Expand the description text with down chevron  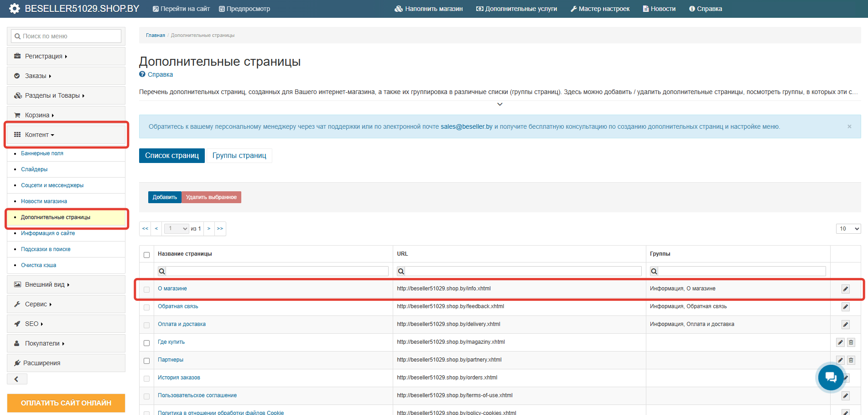click(x=499, y=104)
